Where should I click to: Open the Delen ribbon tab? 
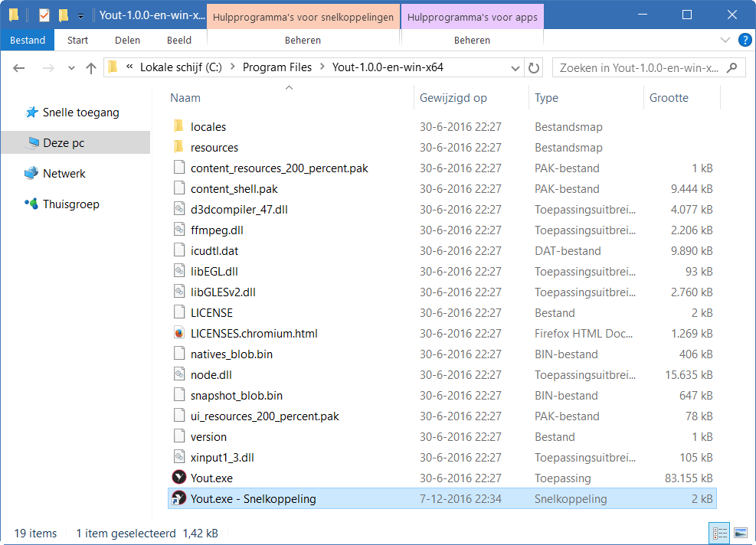127,41
